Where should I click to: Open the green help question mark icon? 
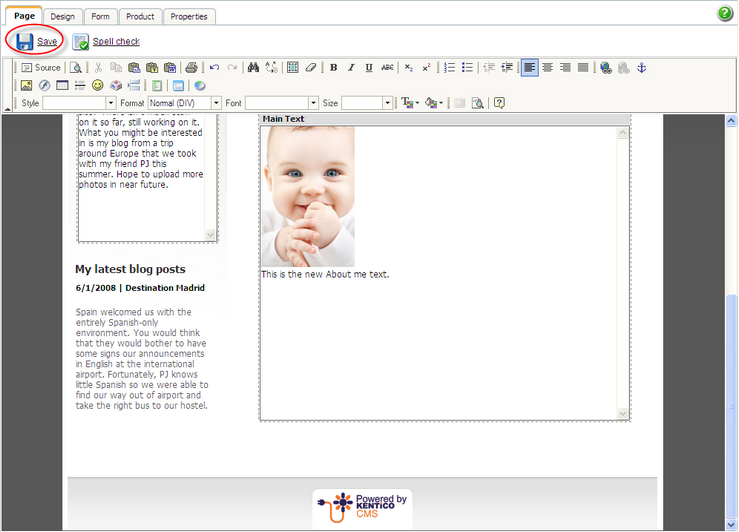[x=725, y=13]
